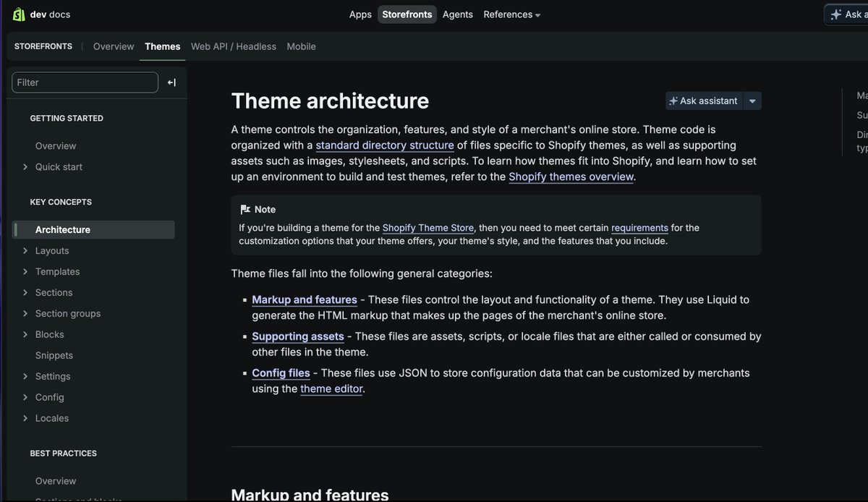Screen dimensions: 868x502
Task: Click the dev docs home text
Action: point(50,14)
